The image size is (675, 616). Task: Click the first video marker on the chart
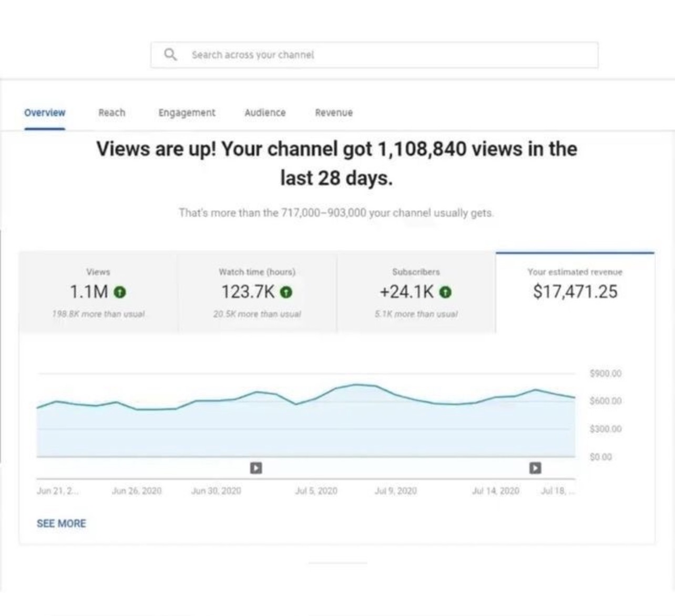coord(256,467)
